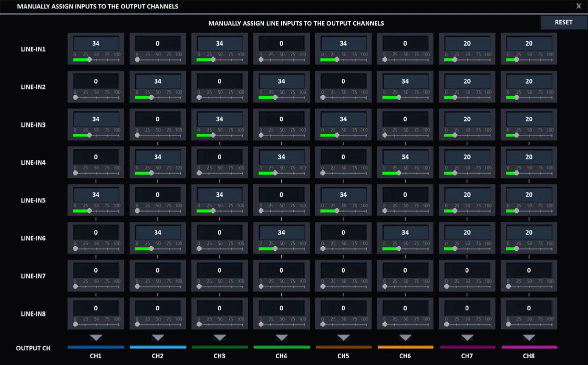
Task: Click the LINE-IN1 CH1 slider handle
Action: [x=89, y=59]
